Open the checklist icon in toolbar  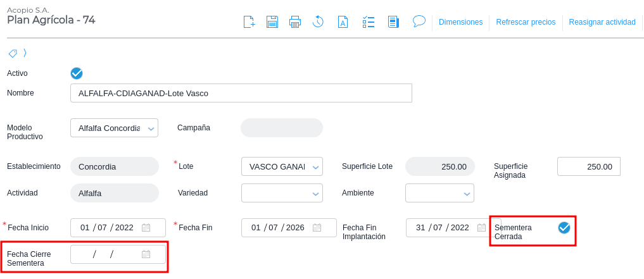[x=369, y=22]
